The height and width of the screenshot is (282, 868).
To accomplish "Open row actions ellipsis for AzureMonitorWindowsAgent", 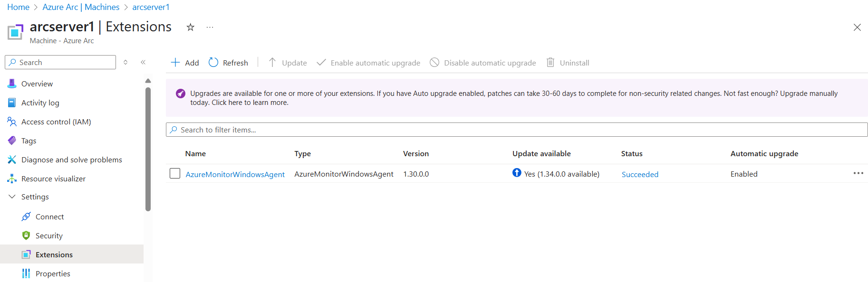I will click(858, 173).
